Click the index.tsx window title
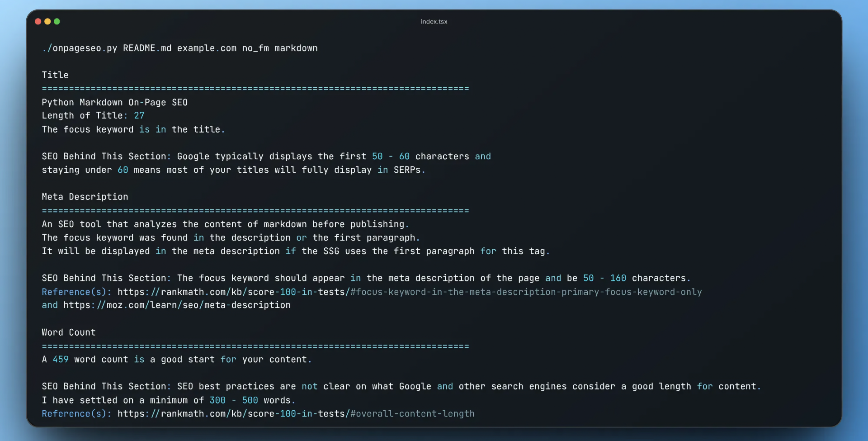Image resolution: width=868 pixels, height=441 pixels. (434, 22)
